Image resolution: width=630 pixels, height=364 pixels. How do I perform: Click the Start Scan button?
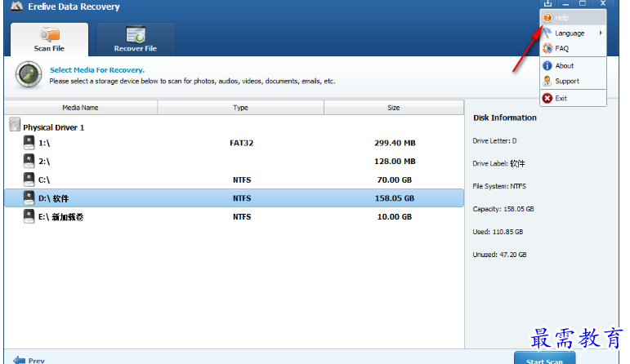click(545, 358)
